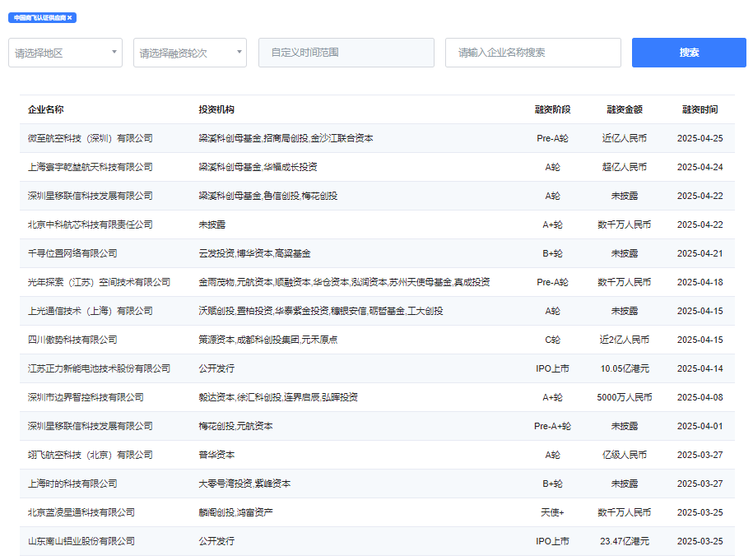Open the 自定义时间范围 date range picker
Image resolution: width=753 pixels, height=560 pixels.
coord(346,53)
